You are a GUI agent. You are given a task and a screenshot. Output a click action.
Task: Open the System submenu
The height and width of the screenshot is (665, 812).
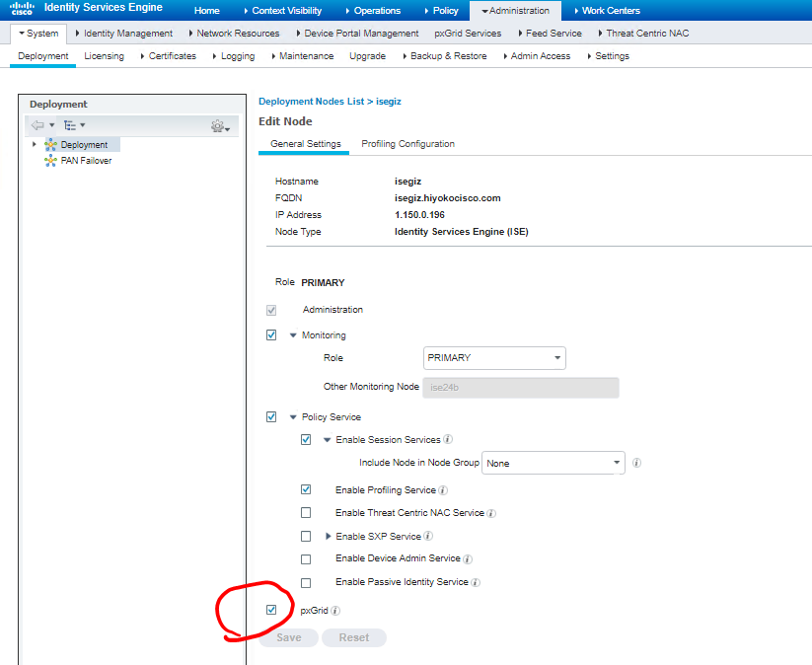[x=38, y=34]
